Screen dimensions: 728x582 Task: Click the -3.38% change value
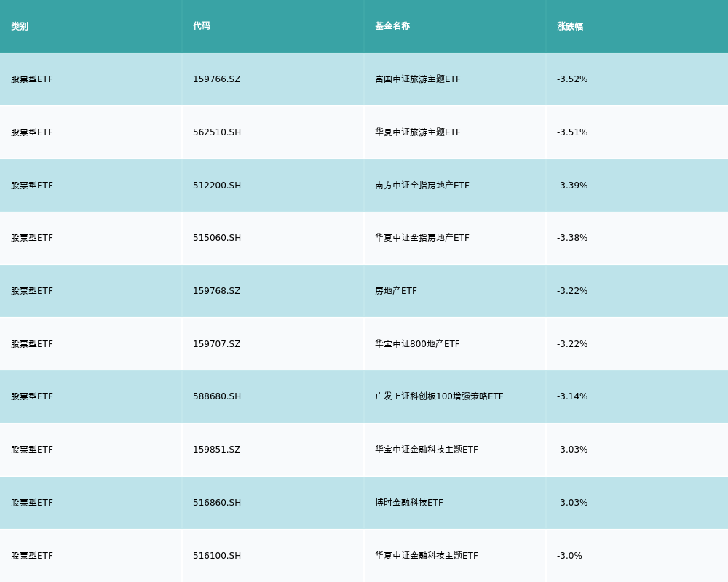click(572, 238)
